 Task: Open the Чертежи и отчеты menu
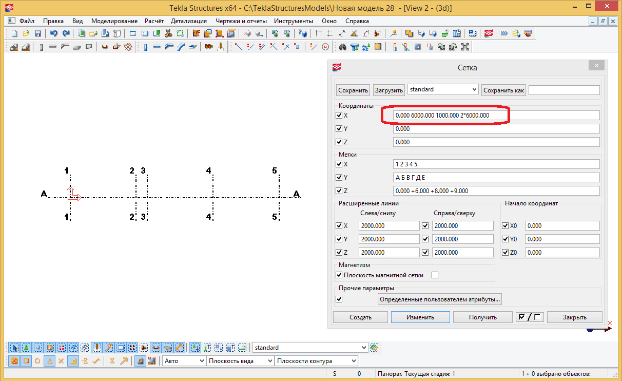(241, 21)
